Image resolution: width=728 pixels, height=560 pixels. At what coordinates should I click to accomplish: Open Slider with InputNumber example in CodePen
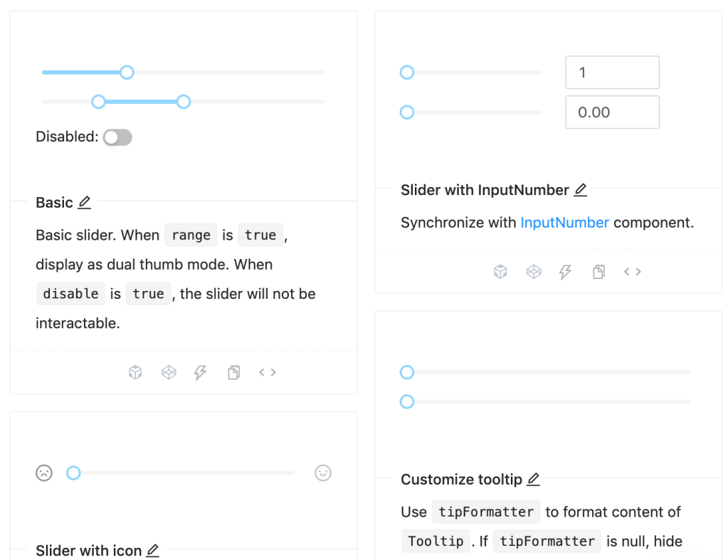[x=534, y=271]
